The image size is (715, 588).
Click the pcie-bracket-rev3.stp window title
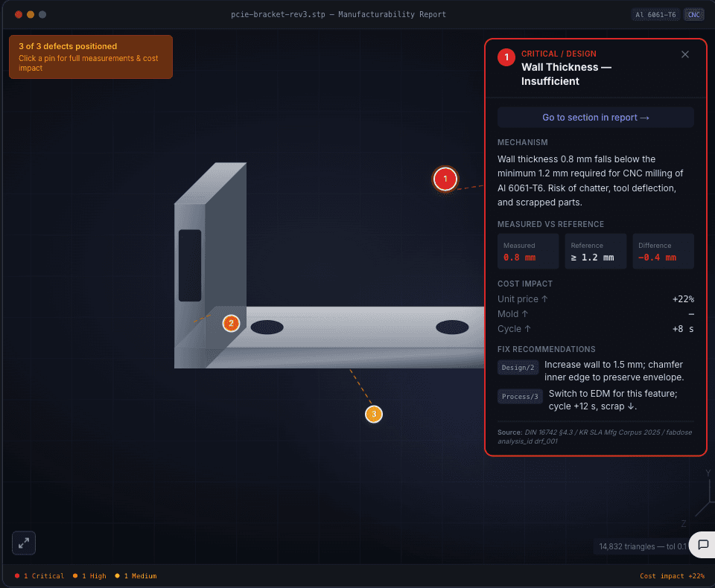(x=338, y=15)
